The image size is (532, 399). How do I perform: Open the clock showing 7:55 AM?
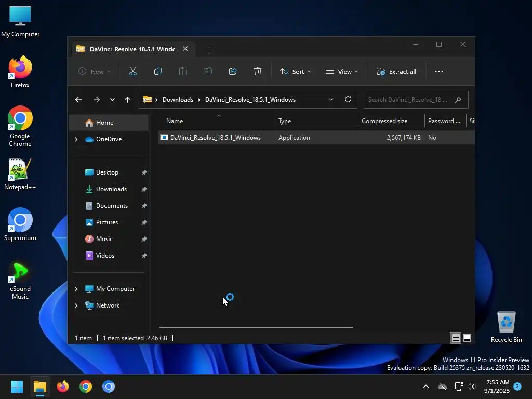(x=497, y=387)
